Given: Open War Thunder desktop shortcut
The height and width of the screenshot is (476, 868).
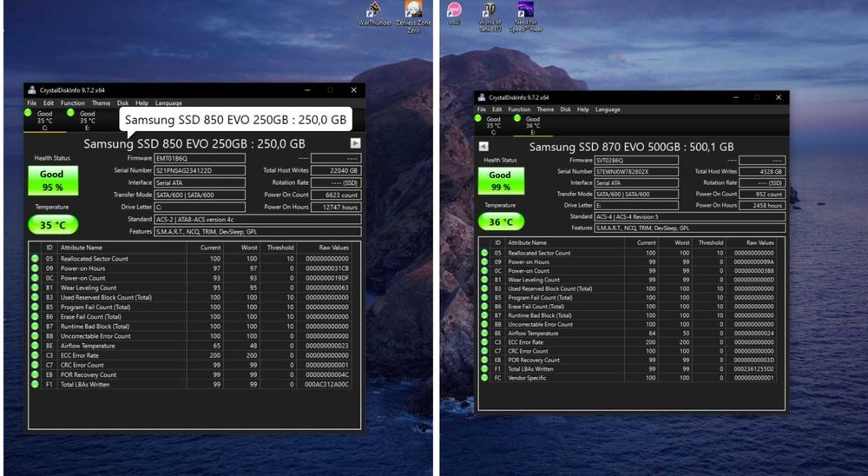Looking at the screenshot, I should pos(375,13).
